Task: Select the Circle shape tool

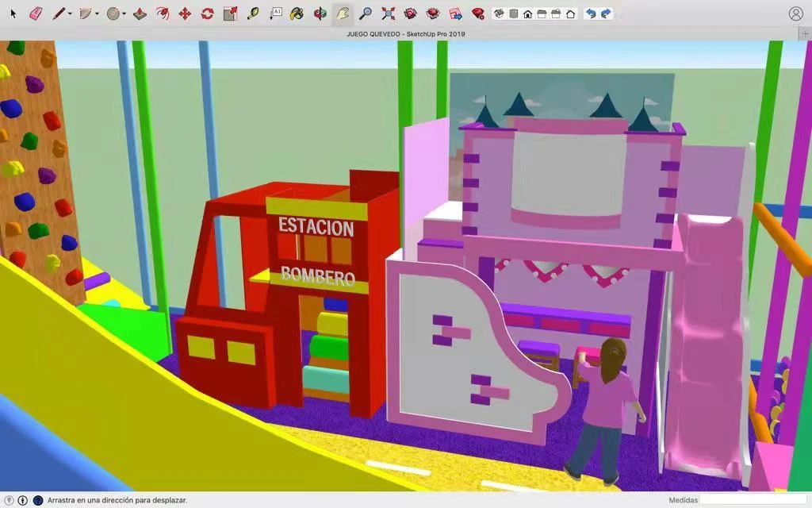Action: [113, 13]
